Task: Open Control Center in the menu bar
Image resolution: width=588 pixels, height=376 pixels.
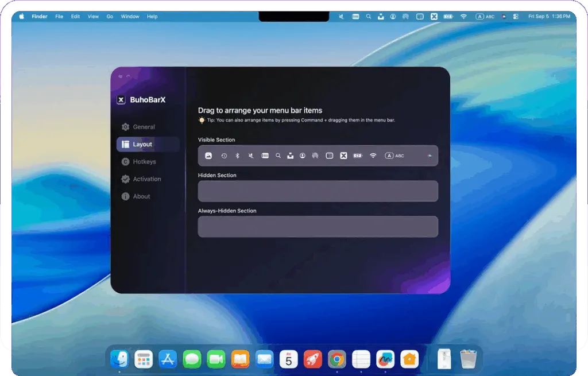Action: pyautogui.click(x=516, y=17)
